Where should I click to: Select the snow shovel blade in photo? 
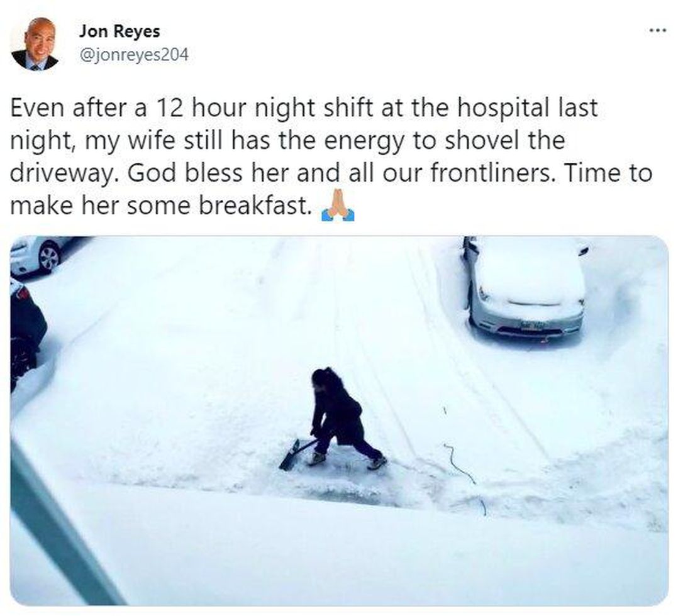pos(290,455)
